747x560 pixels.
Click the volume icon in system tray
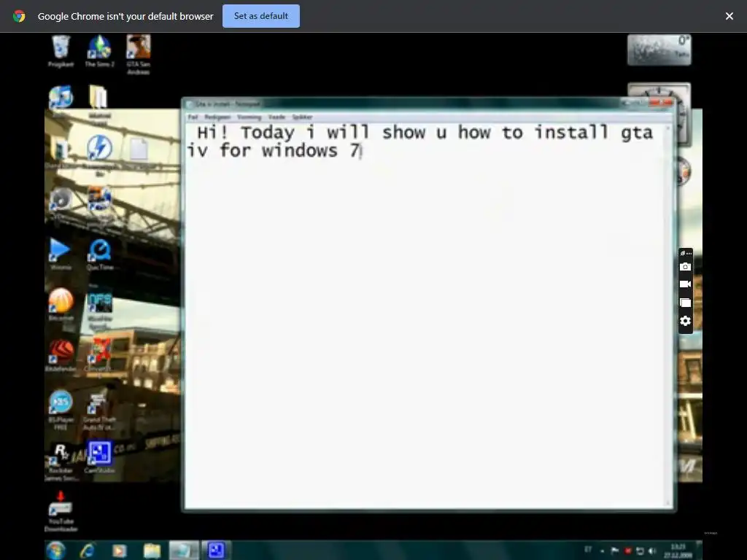coord(651,551)
